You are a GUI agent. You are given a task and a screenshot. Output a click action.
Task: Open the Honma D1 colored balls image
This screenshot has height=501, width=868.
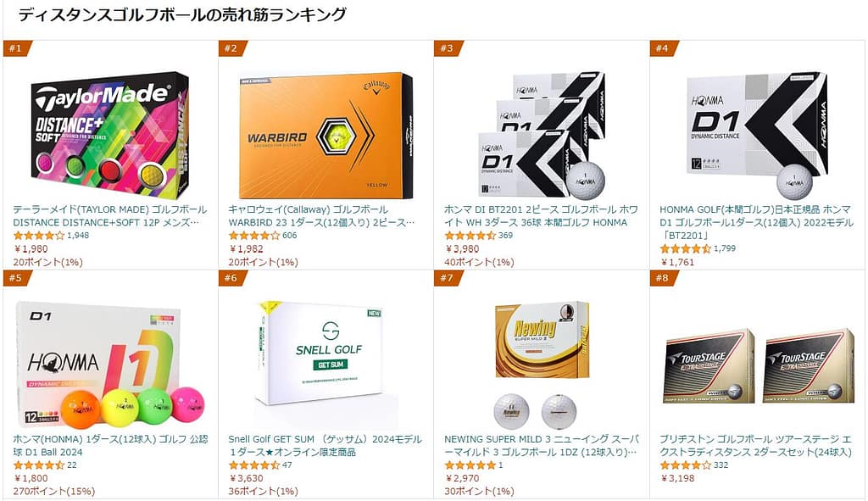pyautogui.click(x=110, y=365)
